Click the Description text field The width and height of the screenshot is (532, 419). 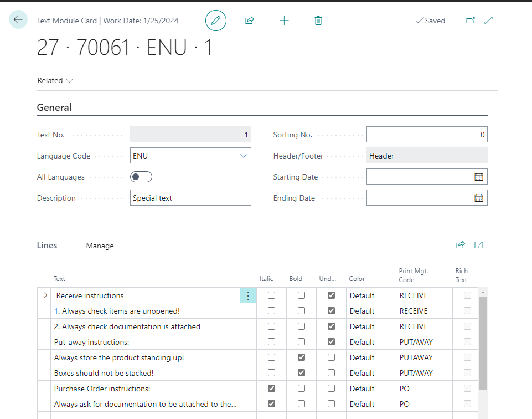[x=190, y=198]
